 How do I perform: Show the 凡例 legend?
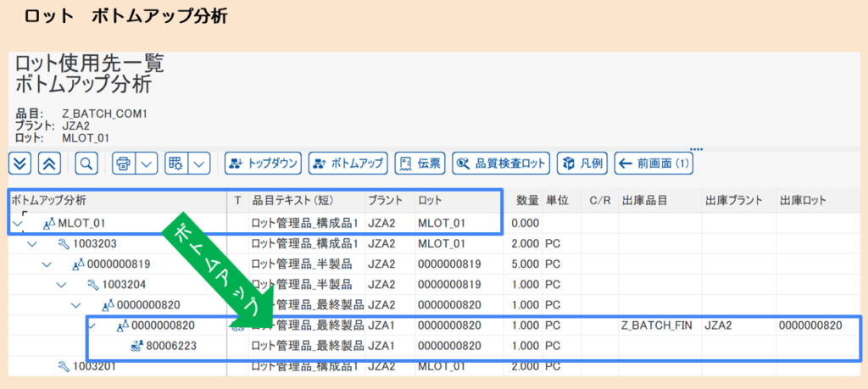(581, 163)
